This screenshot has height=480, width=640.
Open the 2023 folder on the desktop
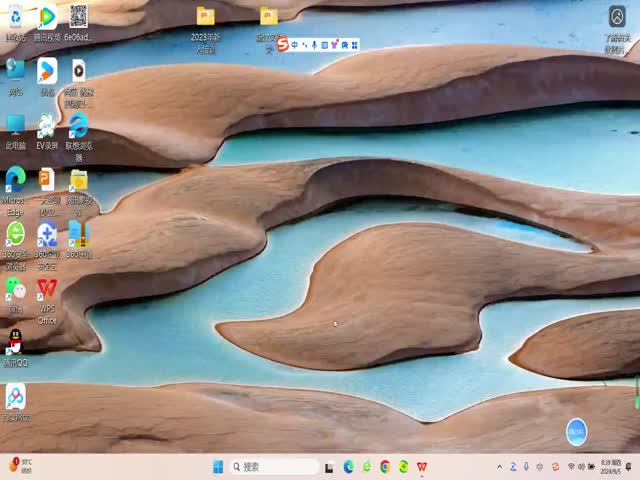[205, 18]
